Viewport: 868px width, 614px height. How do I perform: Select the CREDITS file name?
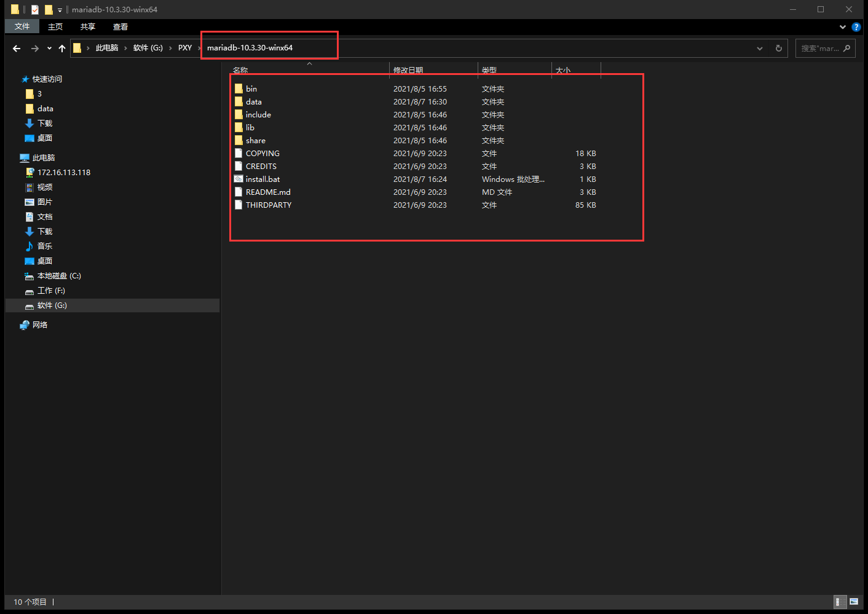(261, 166)
